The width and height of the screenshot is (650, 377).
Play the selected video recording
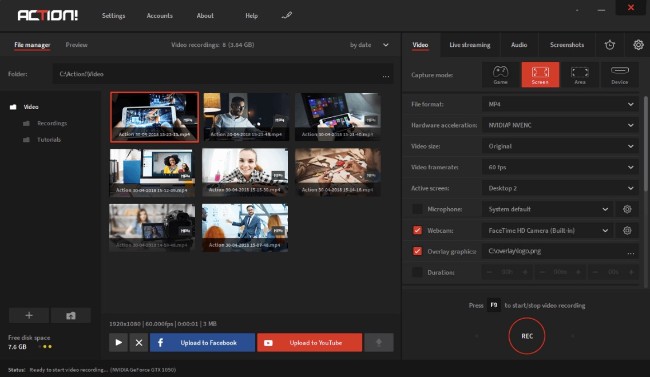(x=118, y=343)
